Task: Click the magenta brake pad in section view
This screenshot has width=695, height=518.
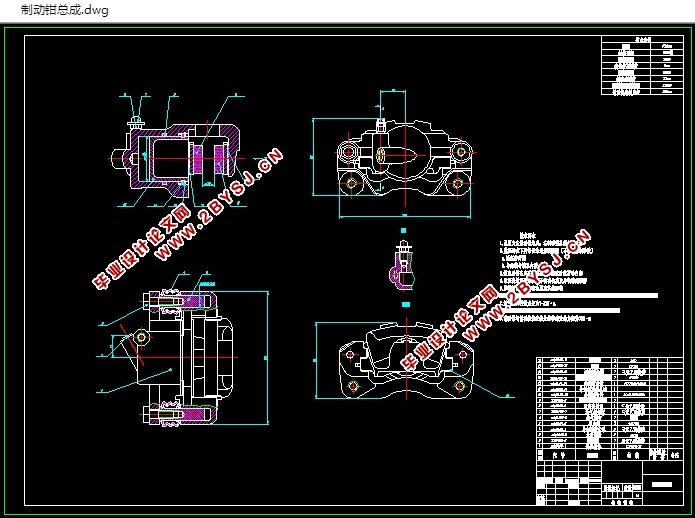Action: point(198,160)
